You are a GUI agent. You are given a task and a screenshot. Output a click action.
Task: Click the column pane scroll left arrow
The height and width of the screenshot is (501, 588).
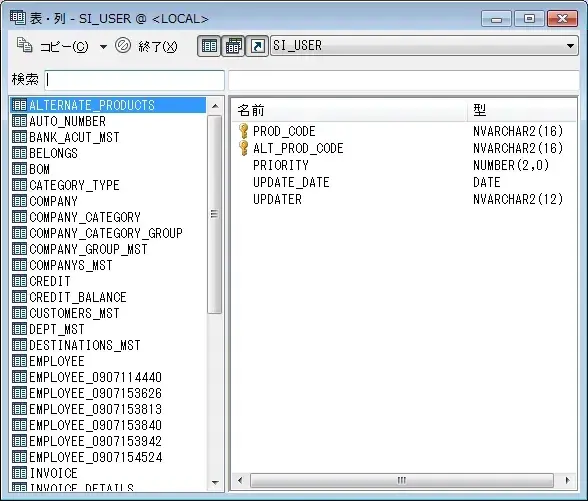pyautogui.click(x=240, y=480)
